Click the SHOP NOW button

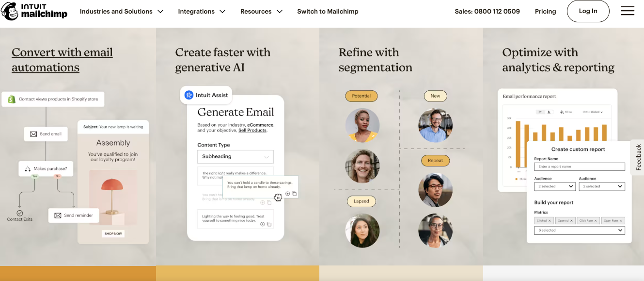coord(113,233)
